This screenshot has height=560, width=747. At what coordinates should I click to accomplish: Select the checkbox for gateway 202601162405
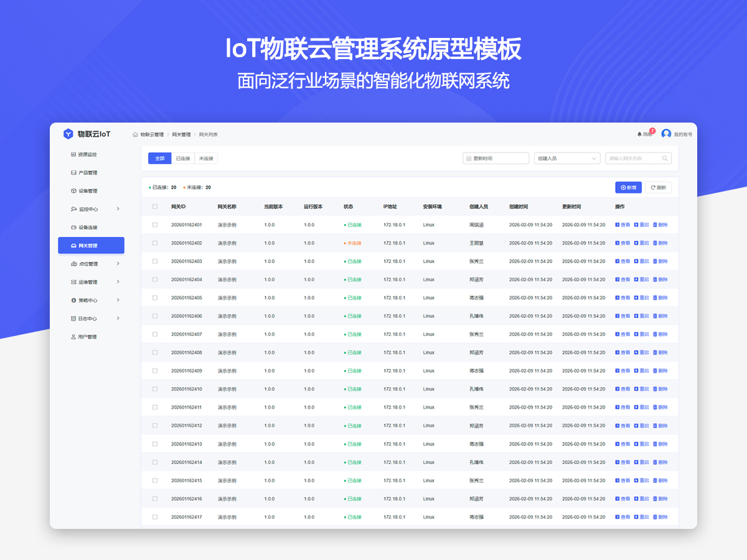(x=155, y=298)
